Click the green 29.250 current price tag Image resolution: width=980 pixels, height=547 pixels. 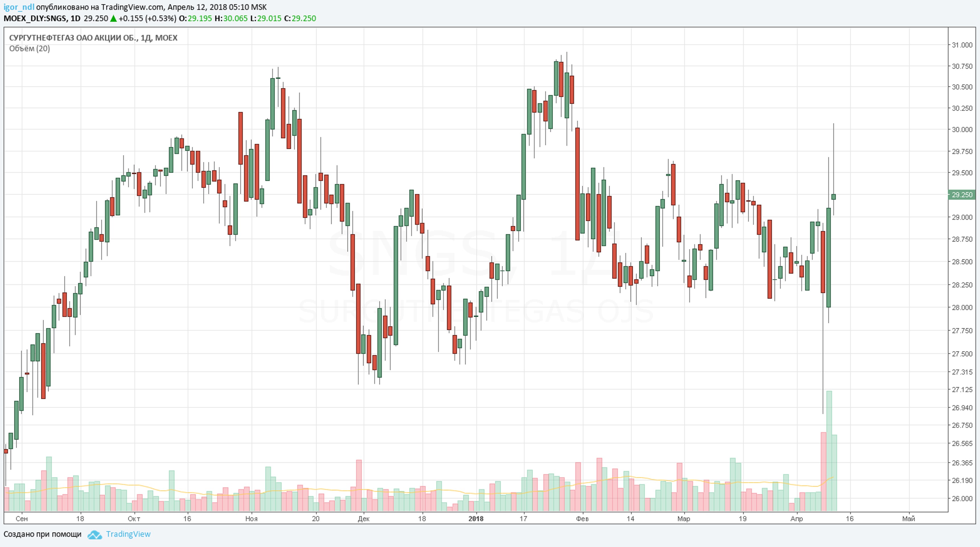(961, 195)
